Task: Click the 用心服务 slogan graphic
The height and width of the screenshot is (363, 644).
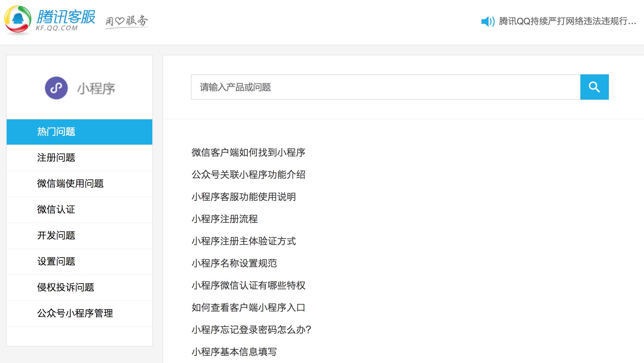Action: (127, 21)
